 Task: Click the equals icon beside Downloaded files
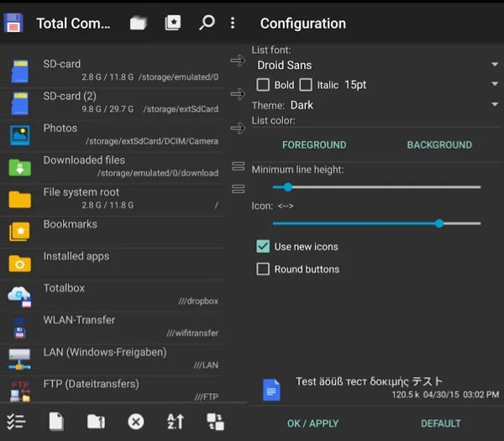point(239,166)
